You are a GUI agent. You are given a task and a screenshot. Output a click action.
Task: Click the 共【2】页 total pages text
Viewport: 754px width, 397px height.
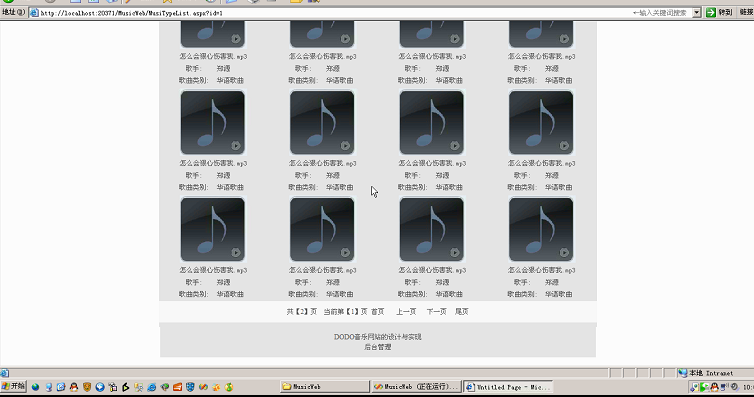pos(302,311)
